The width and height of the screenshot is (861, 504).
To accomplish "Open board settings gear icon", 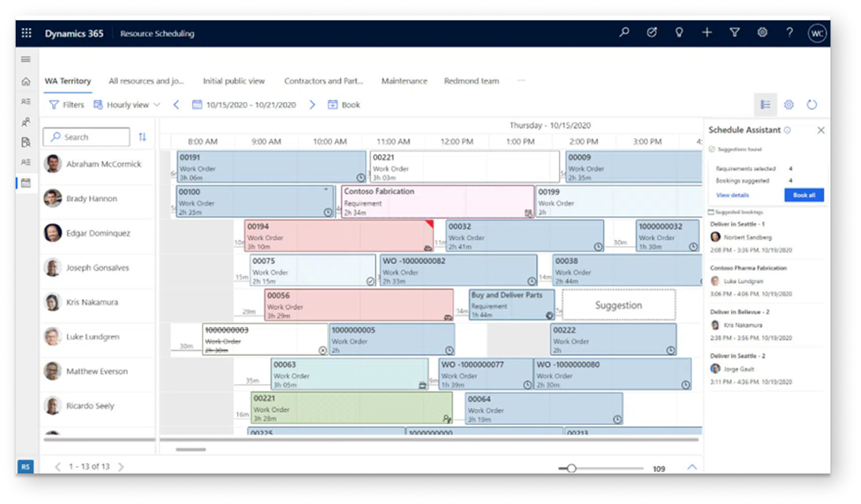I will coord(789,104).
